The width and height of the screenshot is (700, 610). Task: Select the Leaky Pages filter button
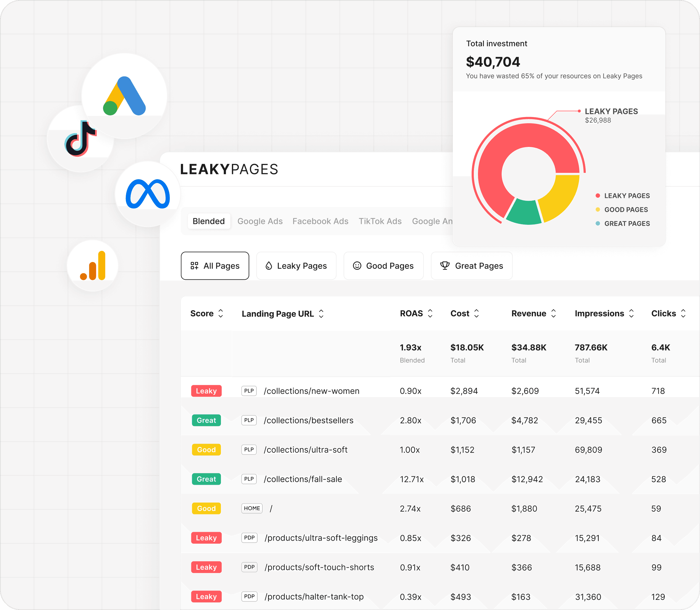coord(296,266)
